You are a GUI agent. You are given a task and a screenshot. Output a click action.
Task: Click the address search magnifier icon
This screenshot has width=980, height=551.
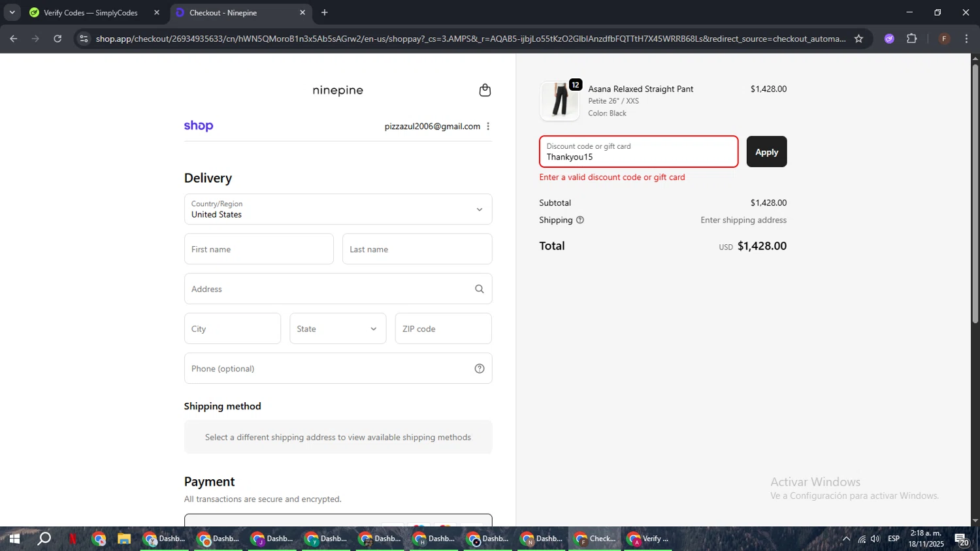[x=480, y=289]
